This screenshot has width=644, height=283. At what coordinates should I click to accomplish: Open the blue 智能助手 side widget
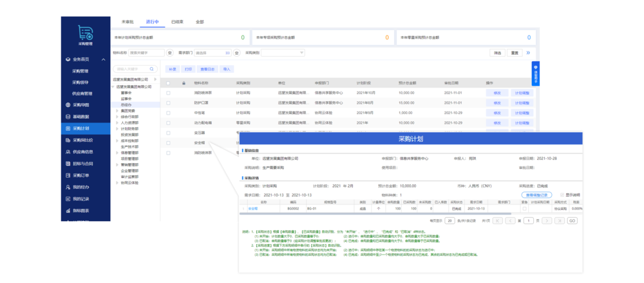(x=535, y=75)
